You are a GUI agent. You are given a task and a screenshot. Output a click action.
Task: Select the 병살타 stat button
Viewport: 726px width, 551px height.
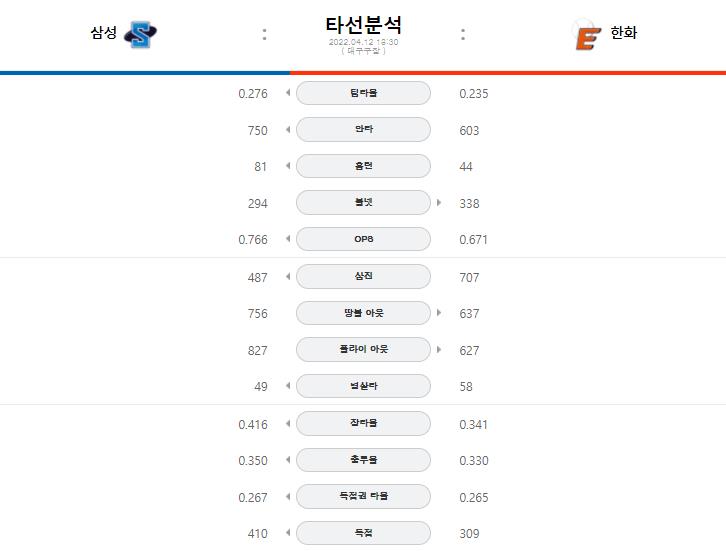(363, 386)
